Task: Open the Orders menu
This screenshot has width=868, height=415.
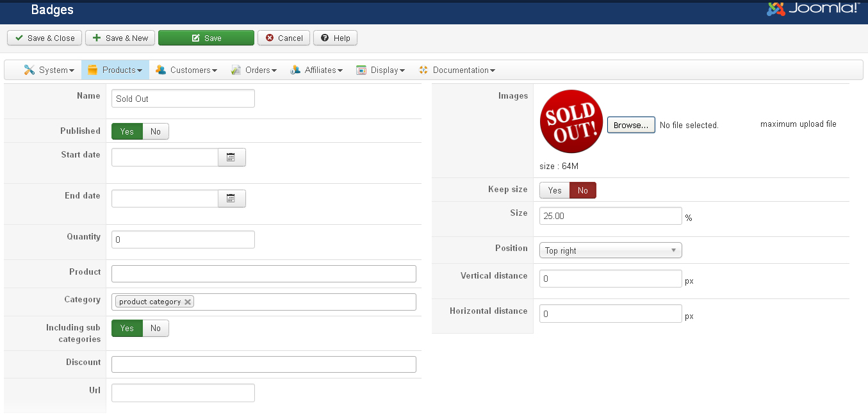Action: coord(254,70)
